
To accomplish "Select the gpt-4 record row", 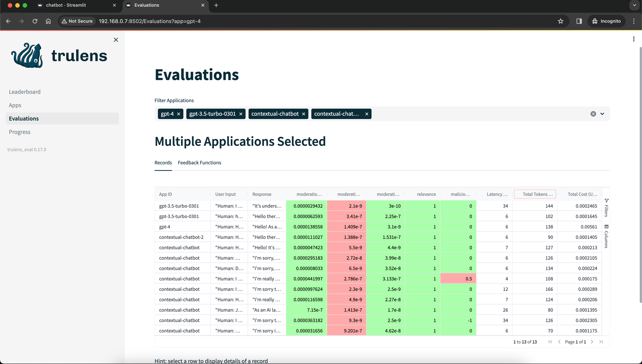I will tap(378, 227).
